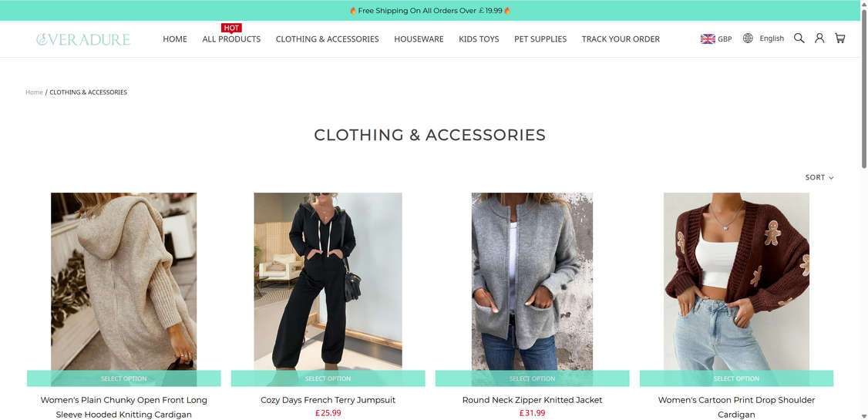The width and height of the screenshot is (868, 420).
Task: Navigate to PET SUPPLIES
Action: [540, 39]
